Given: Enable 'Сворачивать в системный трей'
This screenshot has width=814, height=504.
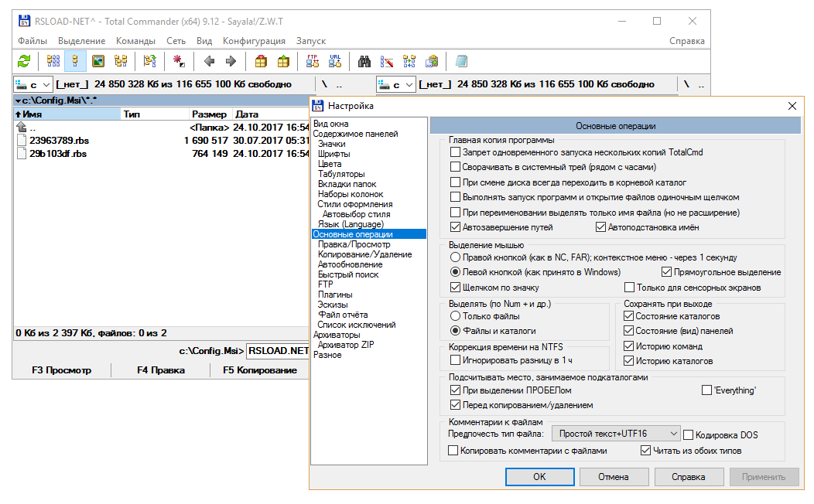Looking at the screenshot, I should (x=455, y=167).
